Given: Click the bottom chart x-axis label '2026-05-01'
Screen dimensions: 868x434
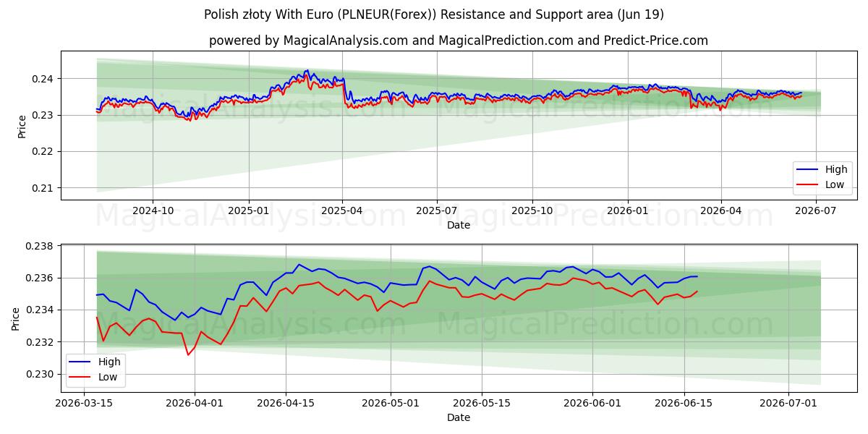Looking at the screenshot, I should coord(391,403).
